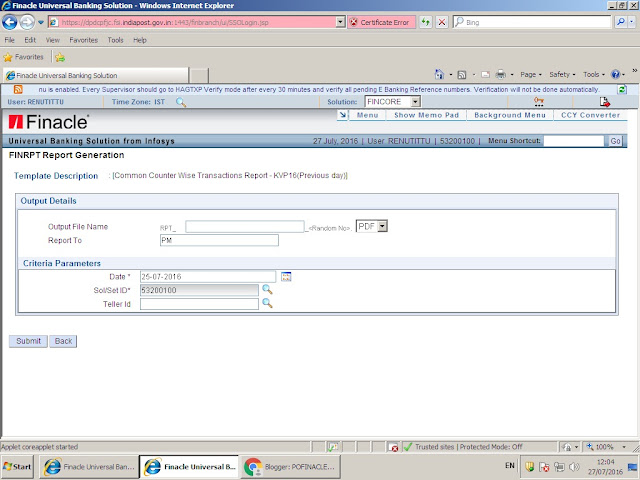Click the Date input field
Image resolution: width=640 pixels, height=480 pixels.
tap(208, 277)
